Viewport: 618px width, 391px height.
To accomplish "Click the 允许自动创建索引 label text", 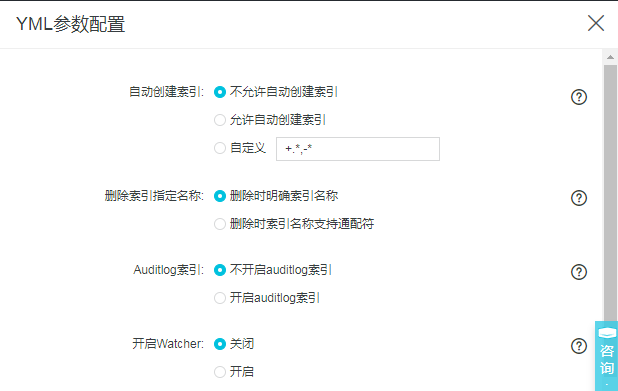I will 278,120.
